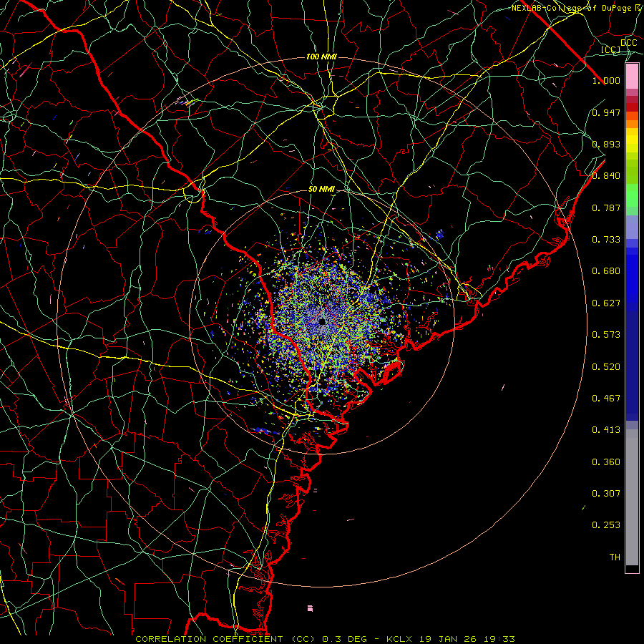Click the 0.893 scale value
Image resolution: width=644 pixels, height=644 pixels.
tap(606, 144)
